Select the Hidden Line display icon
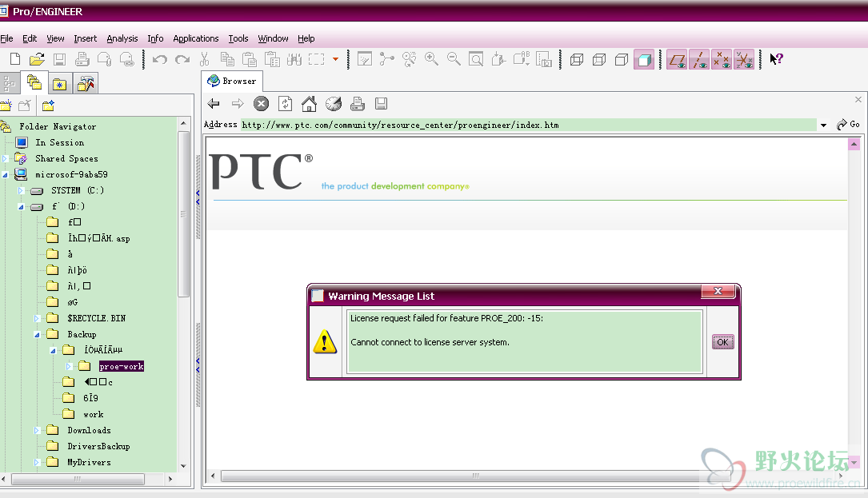The image size is (868, 498). (599, 59)
